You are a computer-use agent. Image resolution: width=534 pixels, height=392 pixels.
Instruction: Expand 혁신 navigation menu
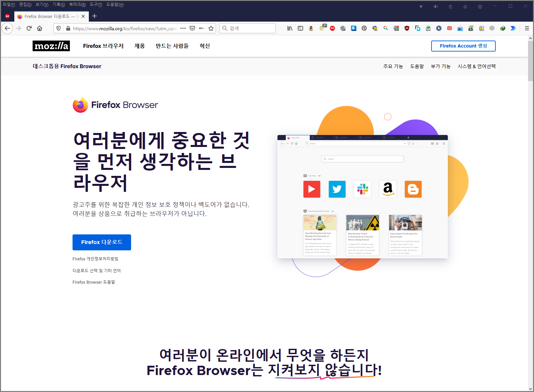(x=205, y=46)
